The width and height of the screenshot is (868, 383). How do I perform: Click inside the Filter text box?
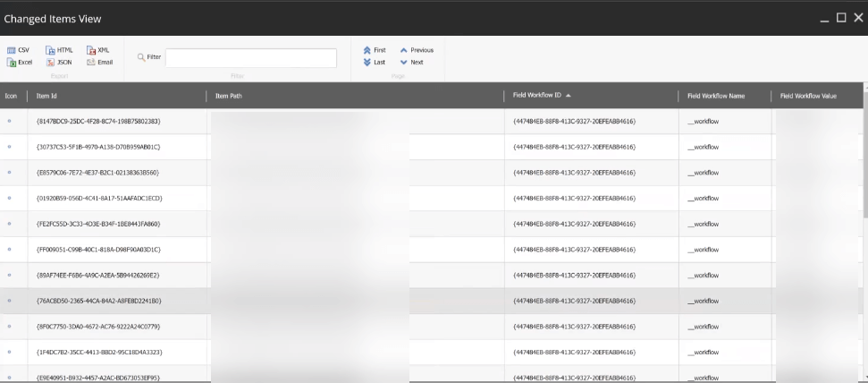251,58
